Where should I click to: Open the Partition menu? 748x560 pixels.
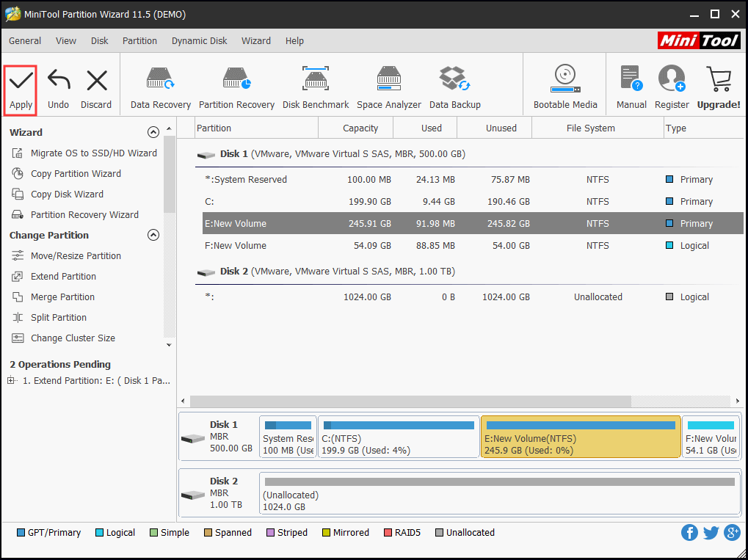click(139, 41)
